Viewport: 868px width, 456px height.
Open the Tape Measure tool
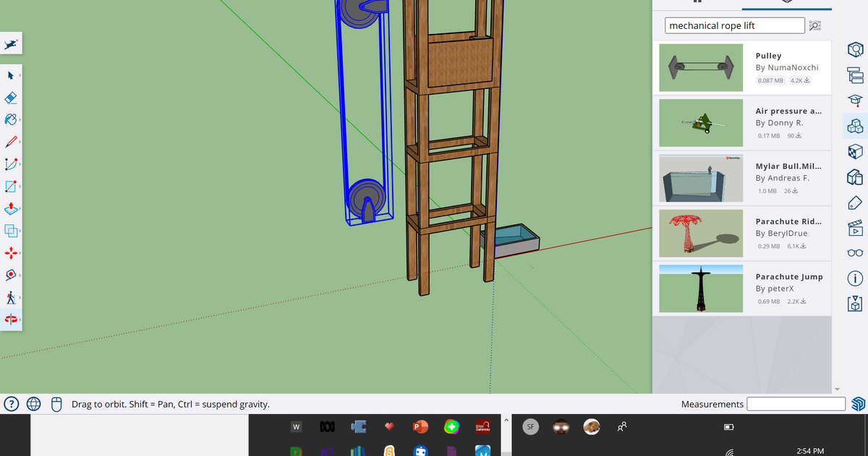10,276
